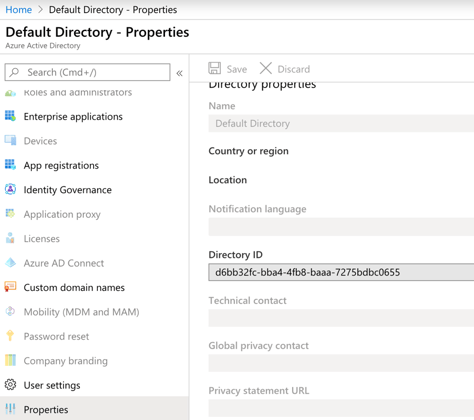Open Enterprise applications
The image size is (474, 420).
(73, 117)
